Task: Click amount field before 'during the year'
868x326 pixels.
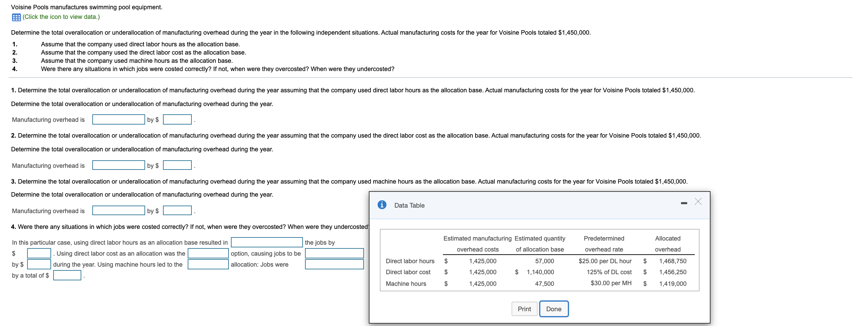Action: pos(39,264)
